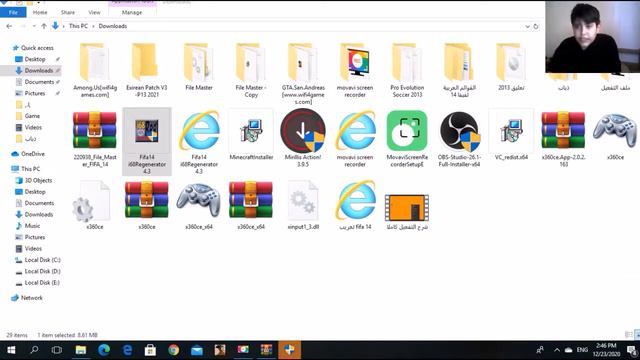Viewport: 640px width, 360px height.
Task: Select Game folder in navigation pane
Action: [x=32, y=116]
